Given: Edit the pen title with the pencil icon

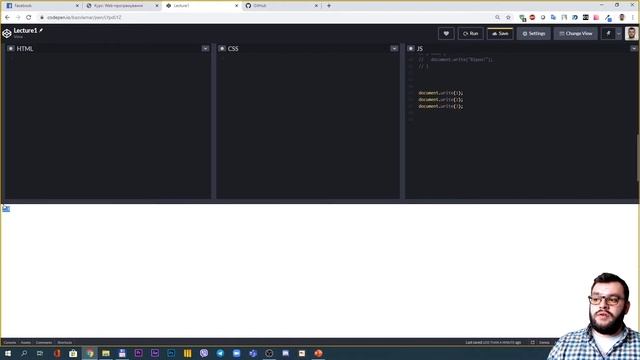Looking at the screenshot, I should tap(41, 30).
